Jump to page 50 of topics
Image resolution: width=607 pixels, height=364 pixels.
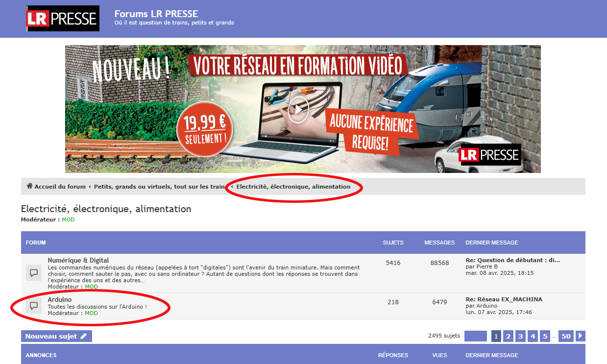566,336
